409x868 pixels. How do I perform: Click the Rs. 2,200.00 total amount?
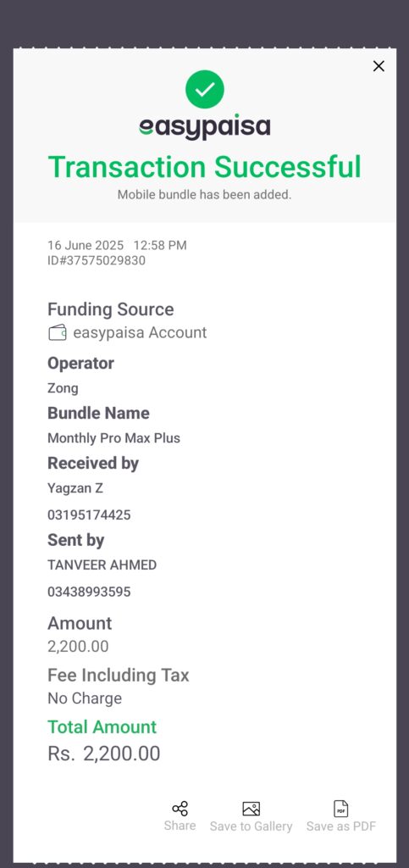coord(104,754)
